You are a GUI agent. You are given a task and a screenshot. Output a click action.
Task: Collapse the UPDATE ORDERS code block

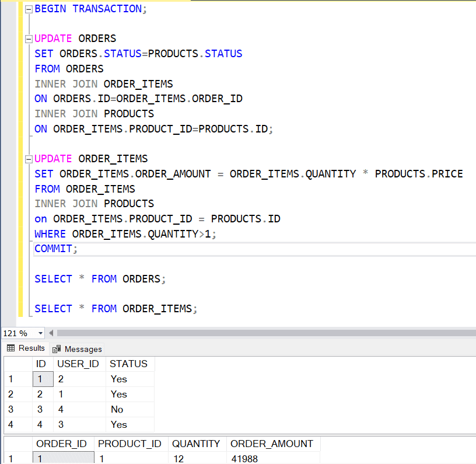(28, 38)
